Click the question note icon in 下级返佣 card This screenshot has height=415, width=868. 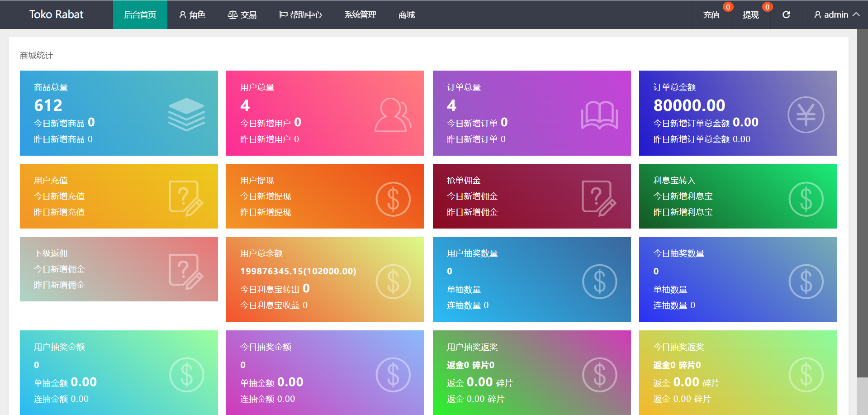(x=186, y=272)
